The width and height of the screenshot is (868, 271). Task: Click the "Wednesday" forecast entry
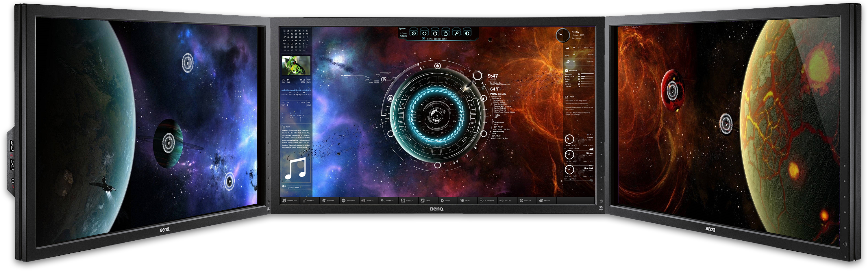pos(499,131)
